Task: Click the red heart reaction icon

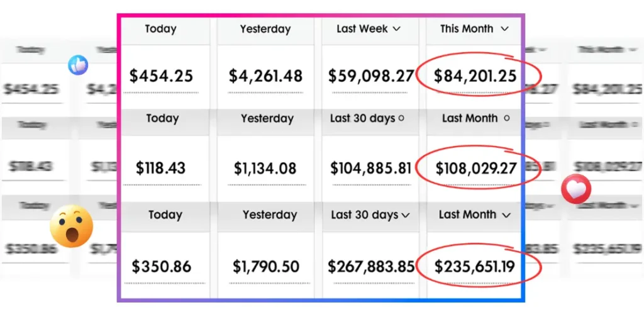Action: 576,189
